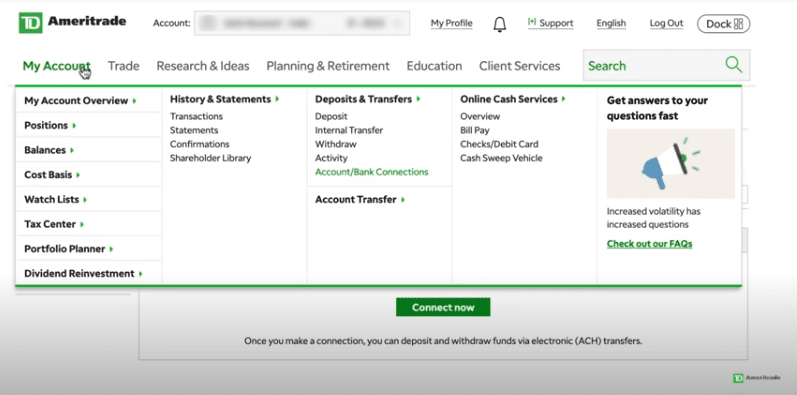Click Check out our FAQs link
This screenshot has width=797, height=395.
point(649,244)
